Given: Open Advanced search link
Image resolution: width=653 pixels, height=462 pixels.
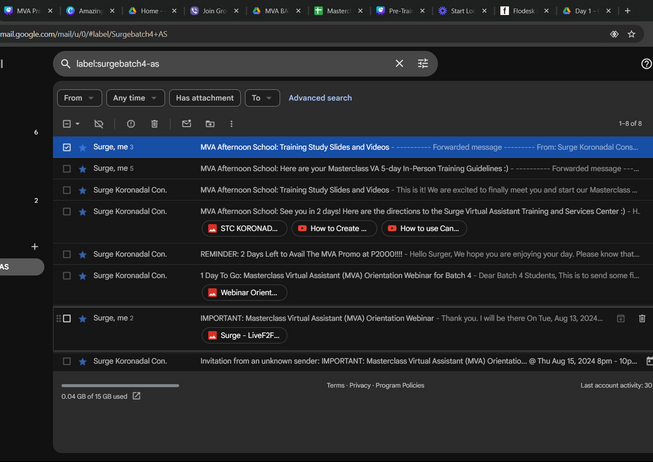Looking at the screenshot, I should (320, 98).
